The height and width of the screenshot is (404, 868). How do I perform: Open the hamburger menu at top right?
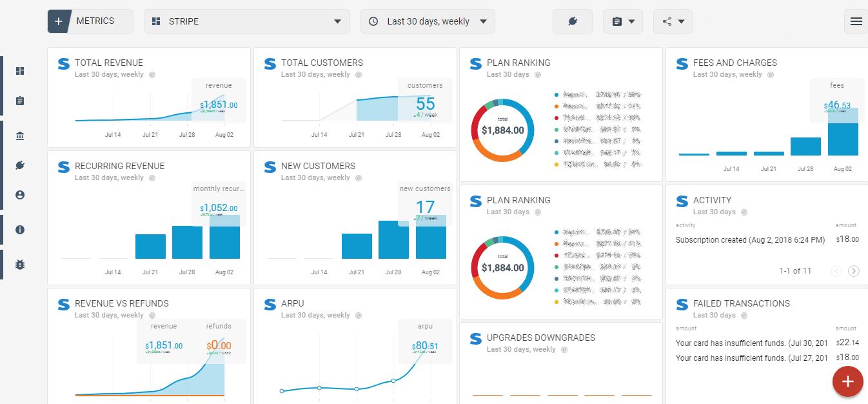pyautogui.click(x=856, y=21)
